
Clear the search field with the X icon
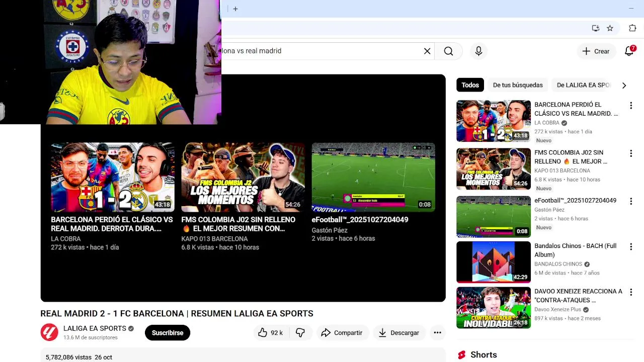tap(427, 51)
